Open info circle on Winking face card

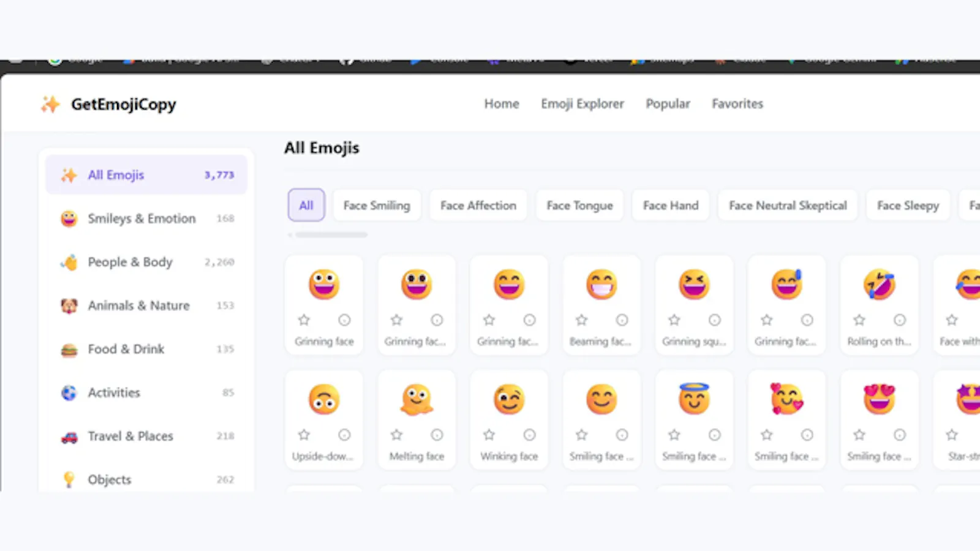(x=529, y=435)
